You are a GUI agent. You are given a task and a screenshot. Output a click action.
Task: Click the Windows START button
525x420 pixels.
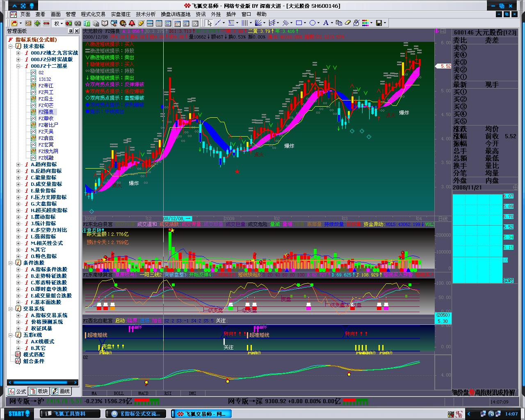click(x=19, y=413)
